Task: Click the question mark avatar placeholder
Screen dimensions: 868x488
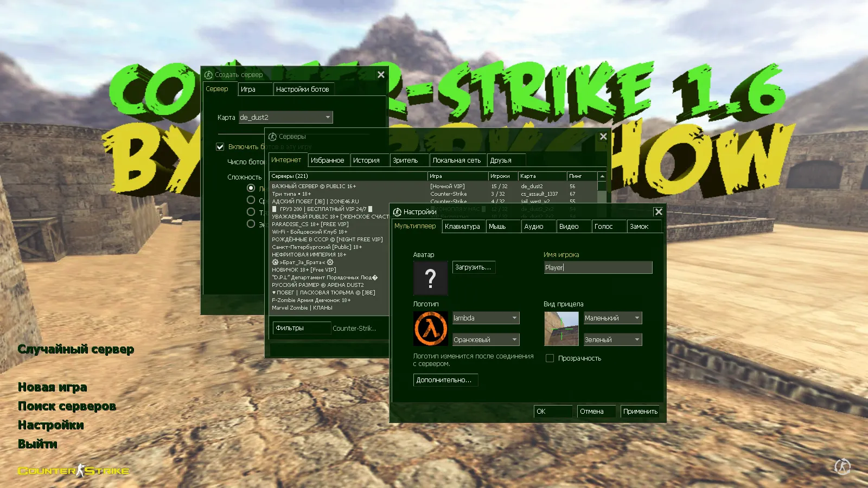Action: pyautogui.click(x=430, y=278)
